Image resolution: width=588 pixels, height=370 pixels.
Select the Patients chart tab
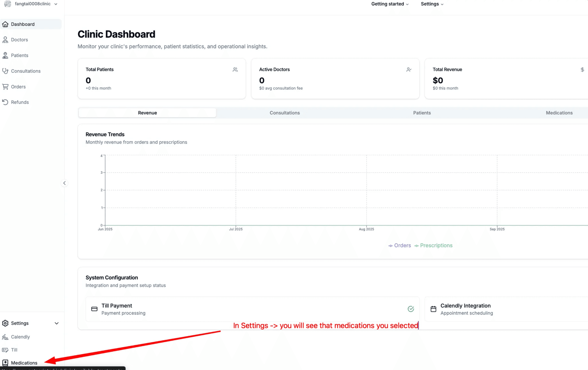coord(422,113)
